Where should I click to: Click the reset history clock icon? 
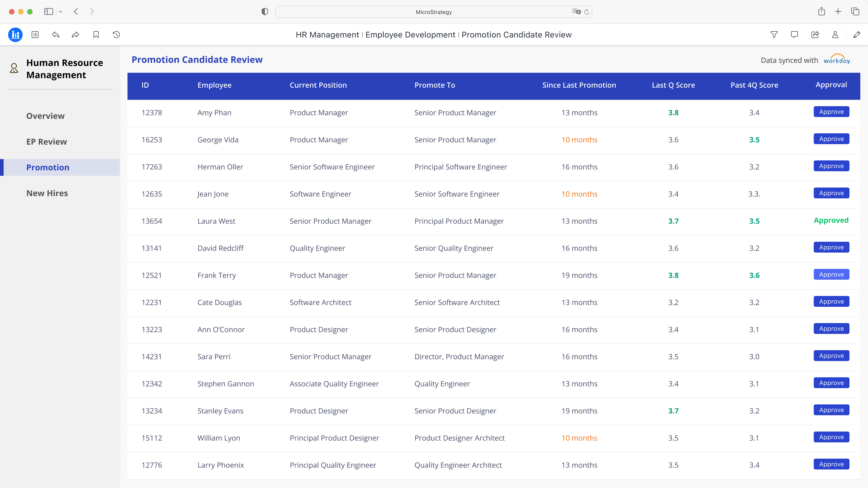(116, 35)
